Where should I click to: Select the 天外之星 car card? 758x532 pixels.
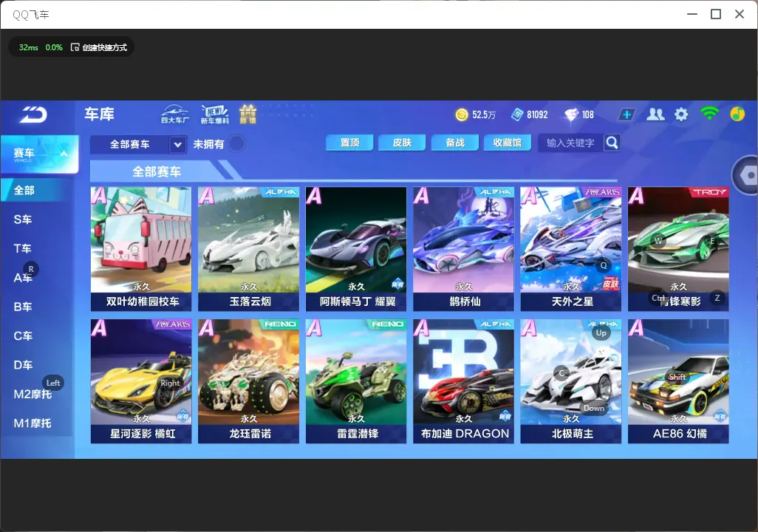click(571, 248)
